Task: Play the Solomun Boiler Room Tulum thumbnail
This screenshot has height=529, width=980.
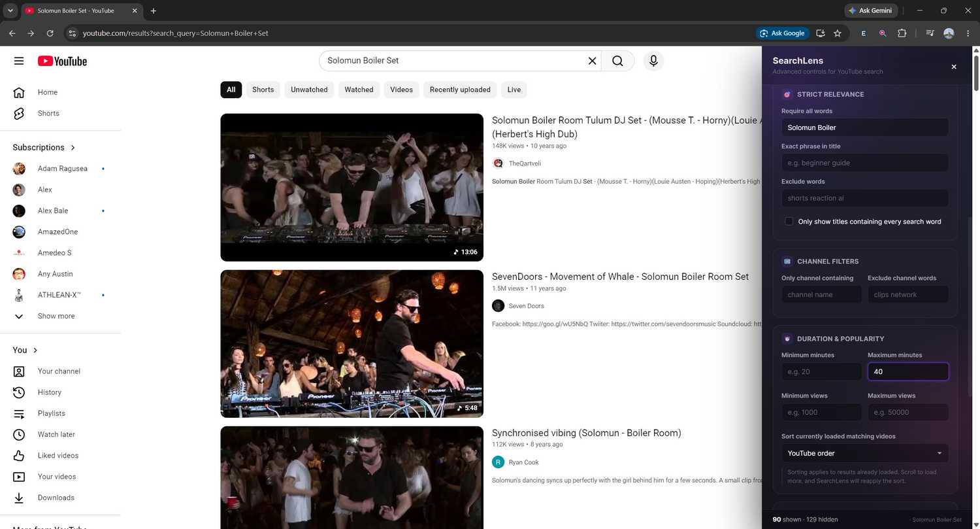Action: coord(351,188)
